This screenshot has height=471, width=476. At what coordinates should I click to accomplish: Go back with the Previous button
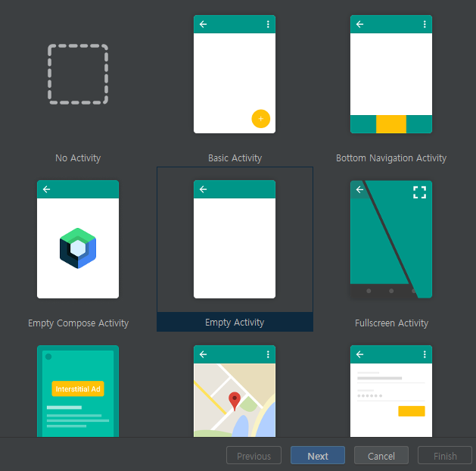tap(254, 455)
